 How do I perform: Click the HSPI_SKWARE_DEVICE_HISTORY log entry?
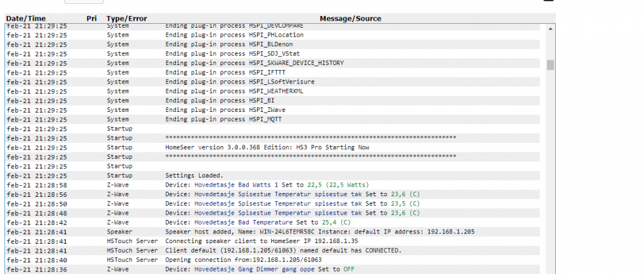click(x=254, y=63)
